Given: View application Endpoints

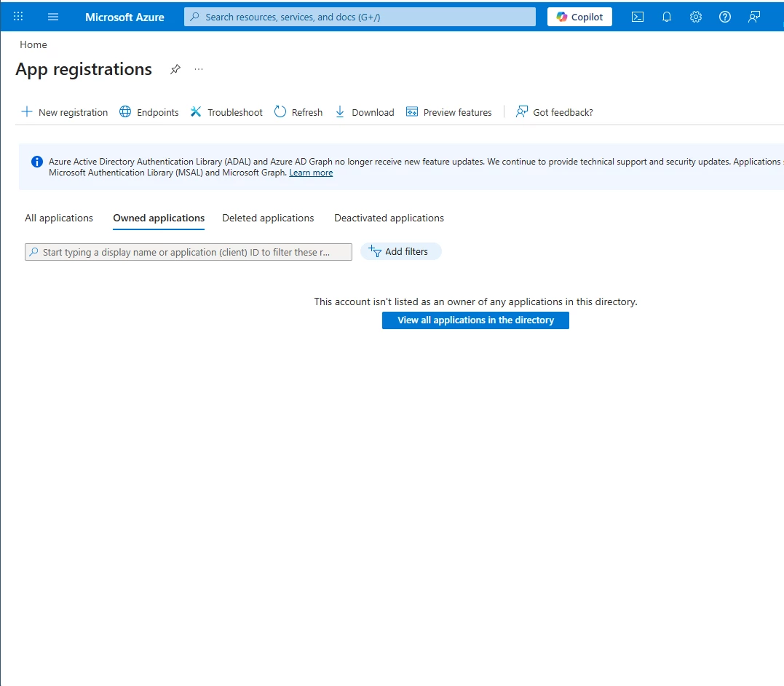Looking at the screenshot, I should coord(149,112).
